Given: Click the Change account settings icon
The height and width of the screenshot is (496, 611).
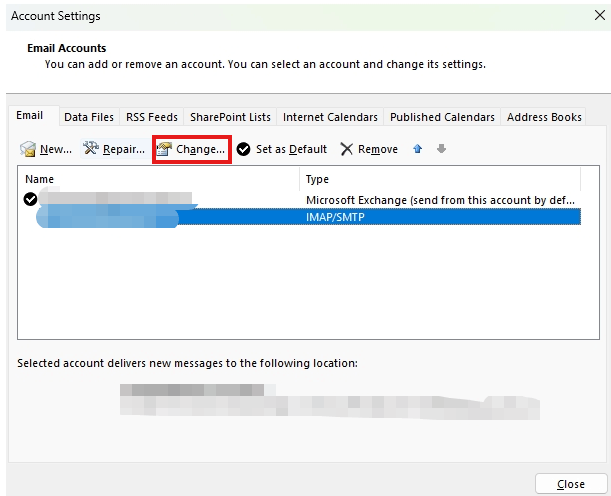Looking at the screenshot, I should [164, 149].
